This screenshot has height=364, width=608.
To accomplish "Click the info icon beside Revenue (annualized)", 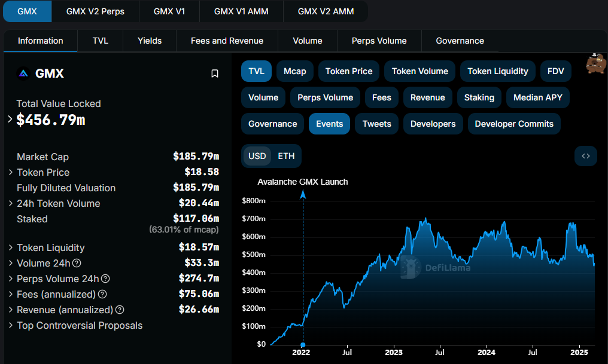I will coord(120,310).
